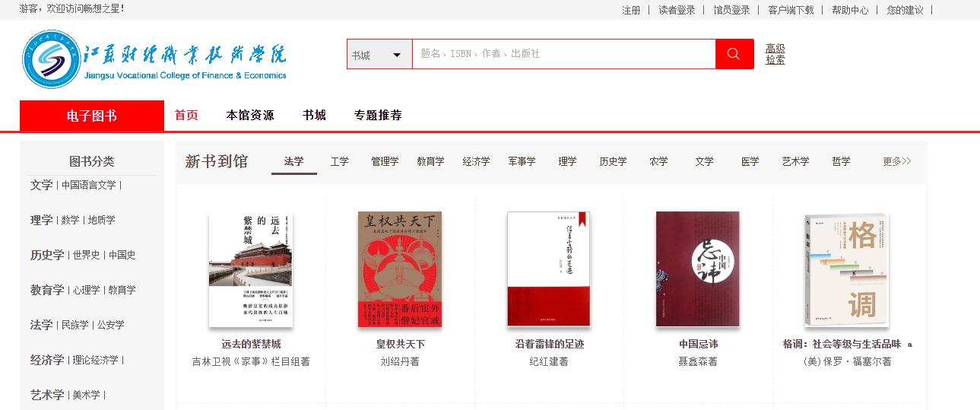980x410 pixels.
Task: Select the 经济学 new-books tab
Action: pos(476,161)
